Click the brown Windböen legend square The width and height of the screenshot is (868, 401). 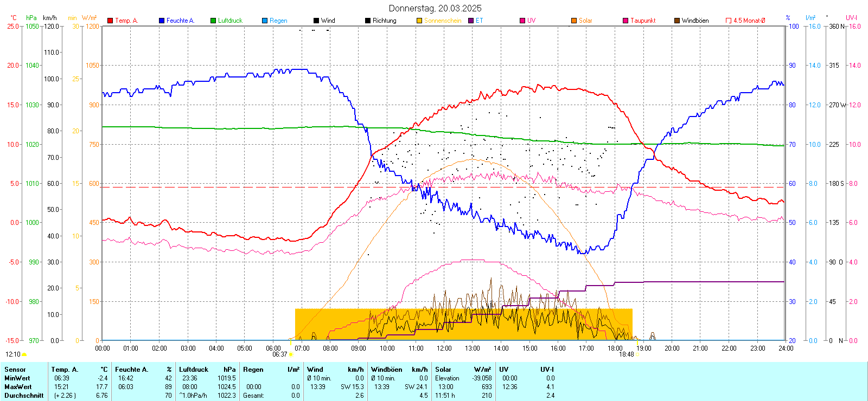677,21
